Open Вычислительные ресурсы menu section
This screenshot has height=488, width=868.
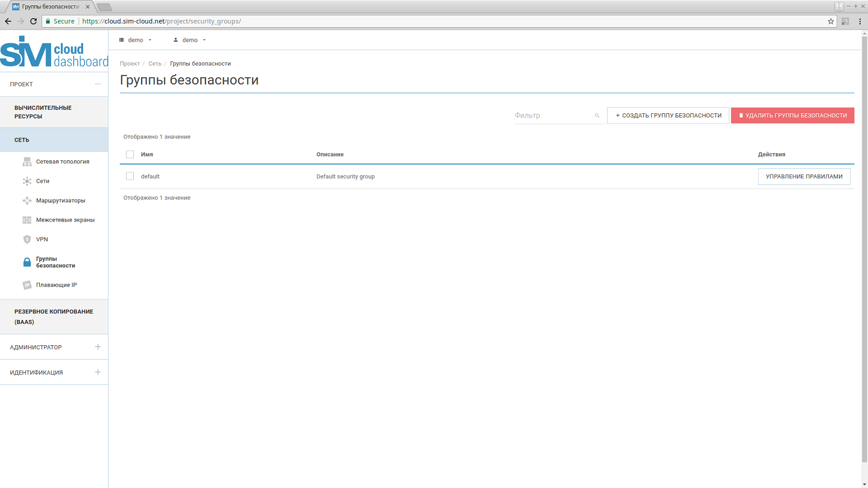43,112
